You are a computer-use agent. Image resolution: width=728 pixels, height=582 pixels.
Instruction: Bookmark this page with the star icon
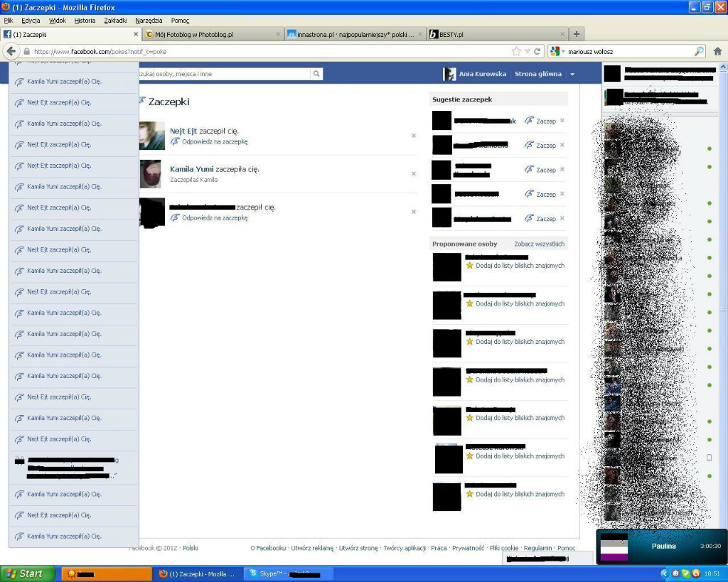(516, 51)
